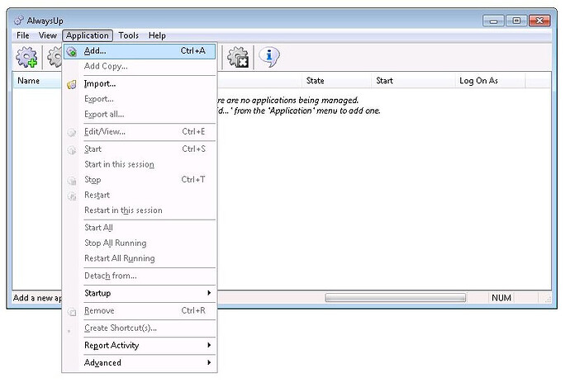
Task: Choose Stop All Running menu entry
Action: point(140,243)
